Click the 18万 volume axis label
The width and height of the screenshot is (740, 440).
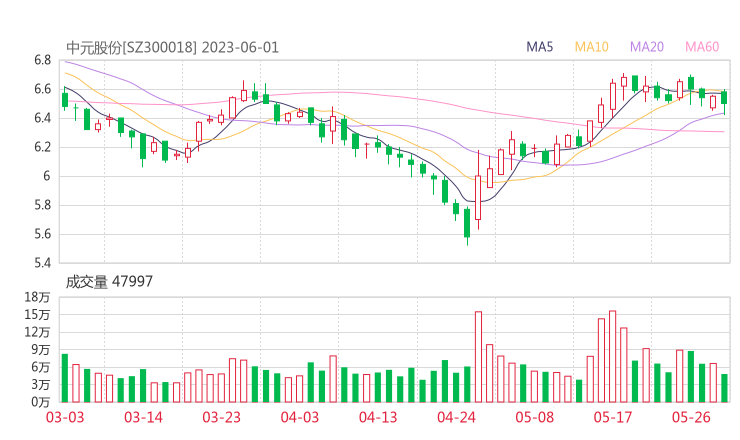(x=37, y=297)
